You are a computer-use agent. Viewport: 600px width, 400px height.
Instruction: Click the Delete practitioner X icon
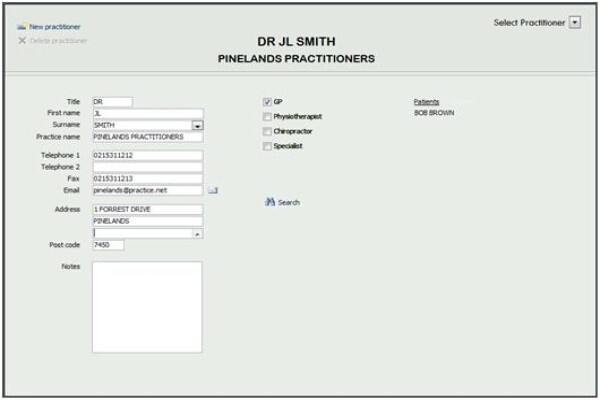point(22,41)
